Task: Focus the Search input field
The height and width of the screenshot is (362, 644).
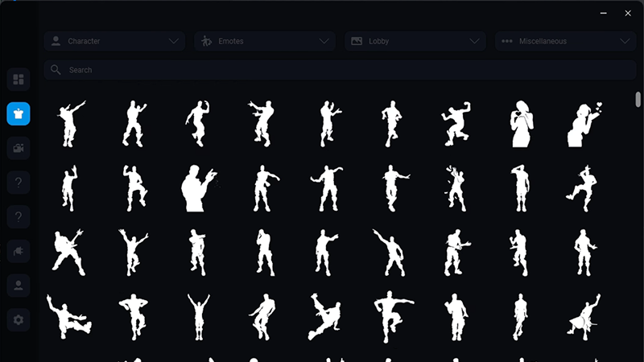Action: tap(340, 70)
